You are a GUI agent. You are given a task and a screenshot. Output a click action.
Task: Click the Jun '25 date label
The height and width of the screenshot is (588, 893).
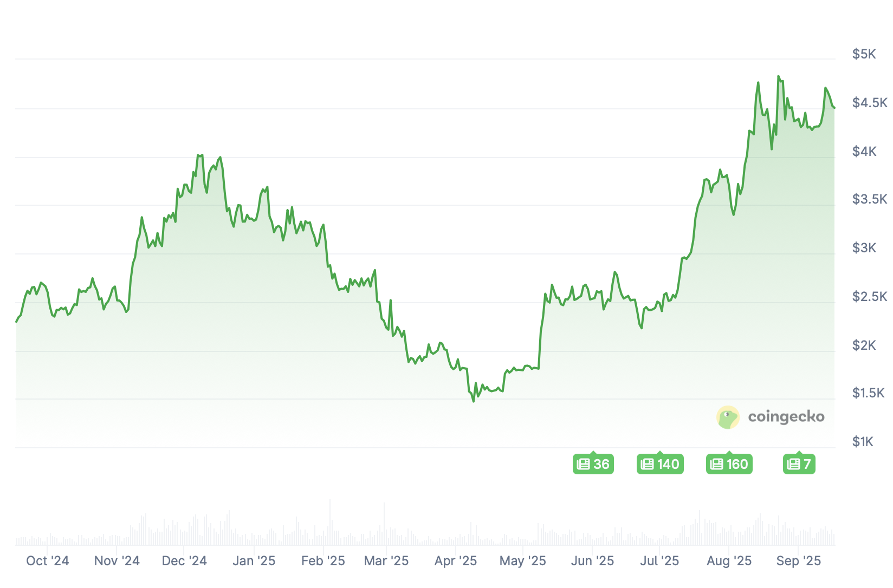click(x=592, y=561)
